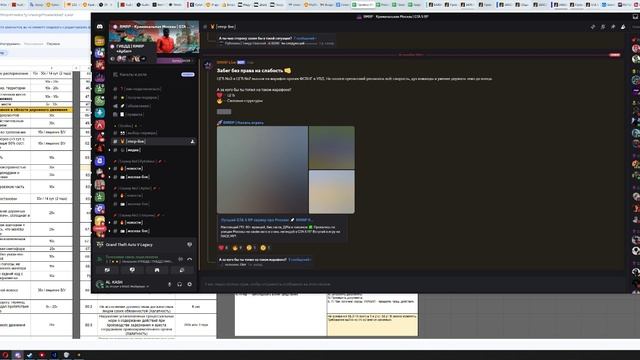The width and height of the screenshot is (640, 360).
Task: Open the red letter-A server icon
Action: [100, 125]
